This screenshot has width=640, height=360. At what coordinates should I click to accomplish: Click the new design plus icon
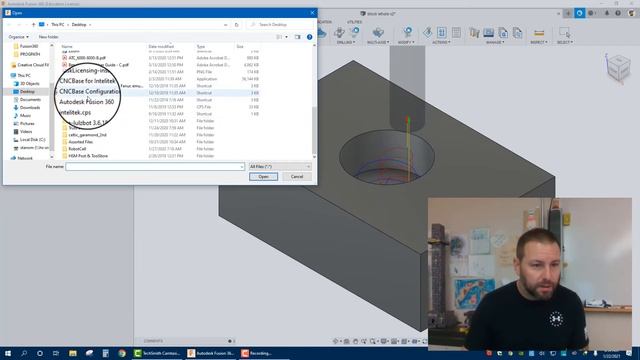pyautogui.click(x=568, y=13)
